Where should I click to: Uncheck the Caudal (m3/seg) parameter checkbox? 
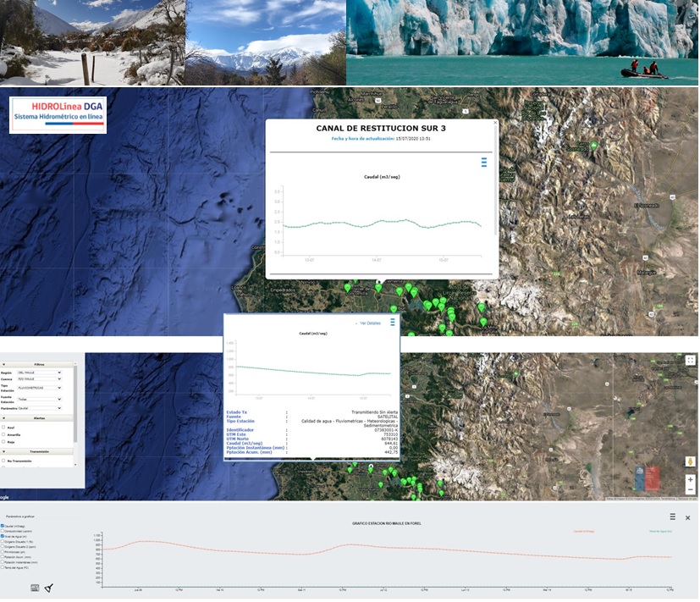click(3, 526)
